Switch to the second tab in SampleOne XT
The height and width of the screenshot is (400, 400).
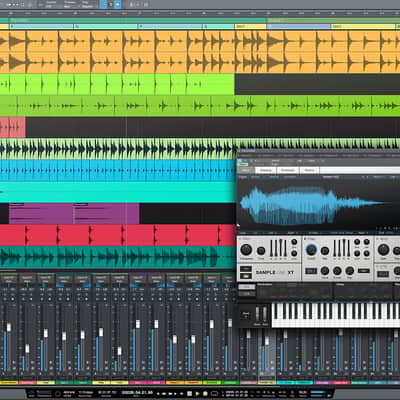[266, 170]
